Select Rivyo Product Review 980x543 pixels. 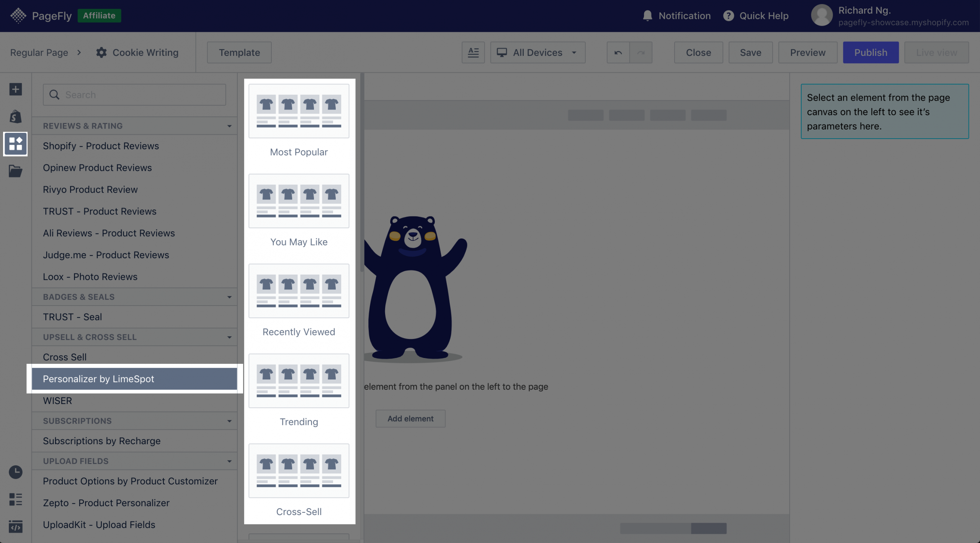(x=134, y=190)
